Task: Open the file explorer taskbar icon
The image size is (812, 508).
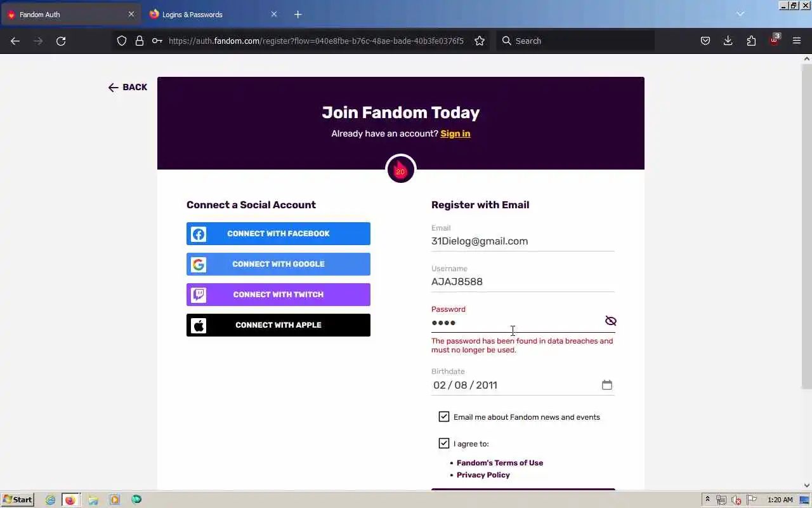Action: point(93,500)
